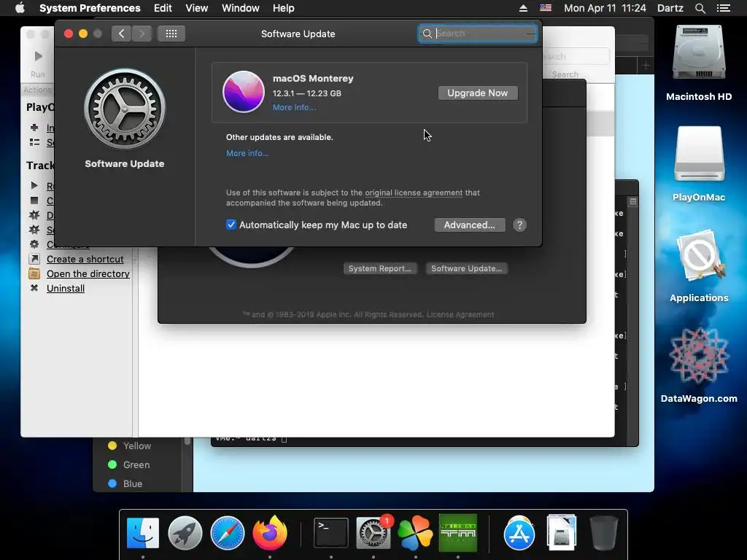
Task: Go back in System Preferences
Action: 121,34
